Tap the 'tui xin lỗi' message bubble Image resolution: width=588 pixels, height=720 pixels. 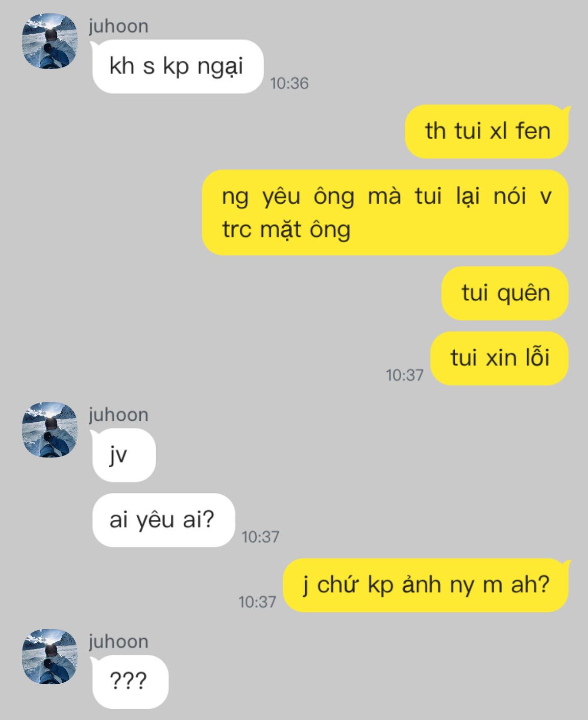[499, 358]
